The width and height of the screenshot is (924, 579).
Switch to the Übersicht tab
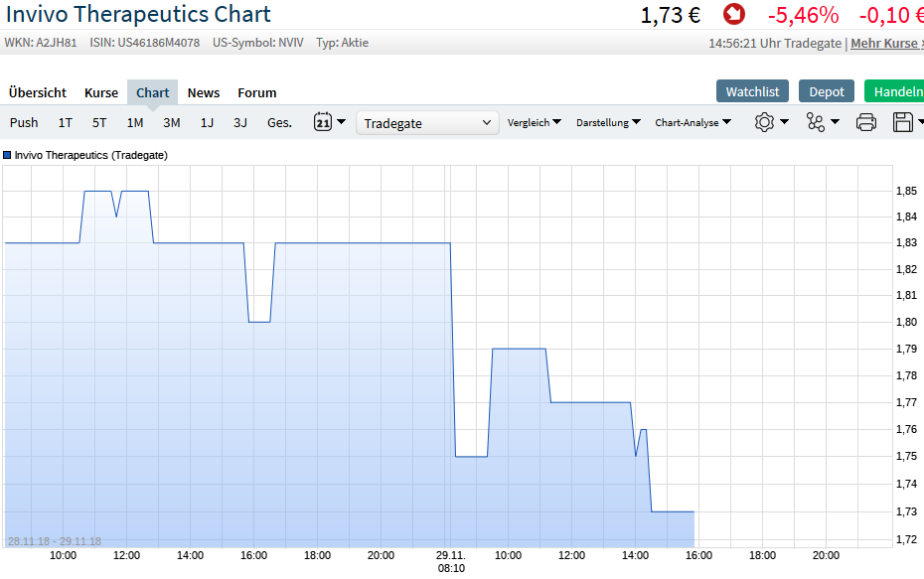38,92
